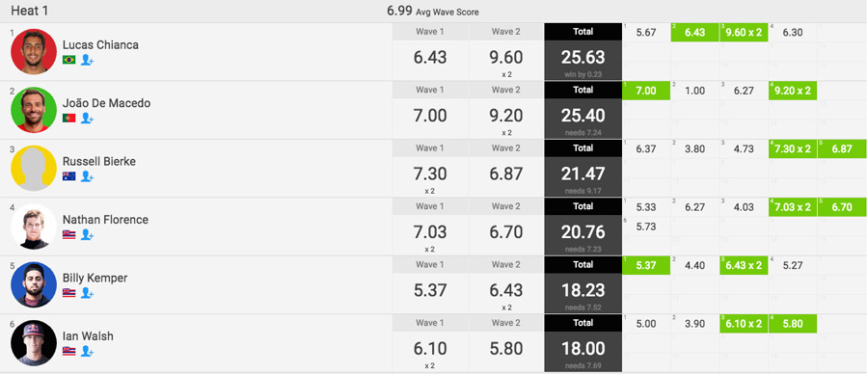Open Nathan Florence athlete name link
868x374 pixels.
[x=106, y=220]
